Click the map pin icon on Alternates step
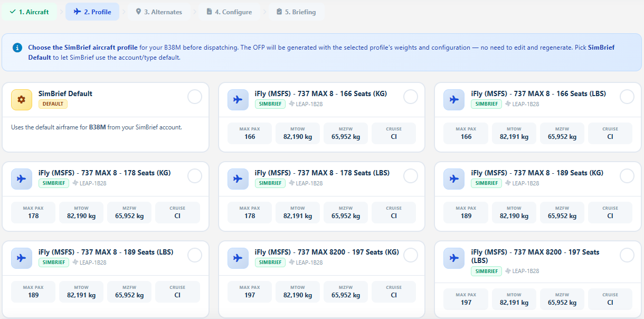 138,12
